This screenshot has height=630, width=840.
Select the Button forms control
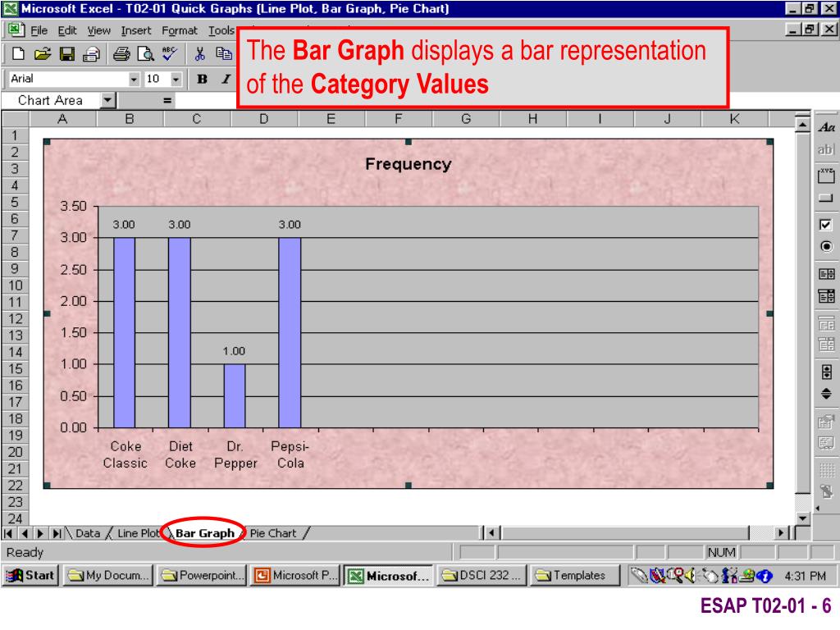[826, 199]
